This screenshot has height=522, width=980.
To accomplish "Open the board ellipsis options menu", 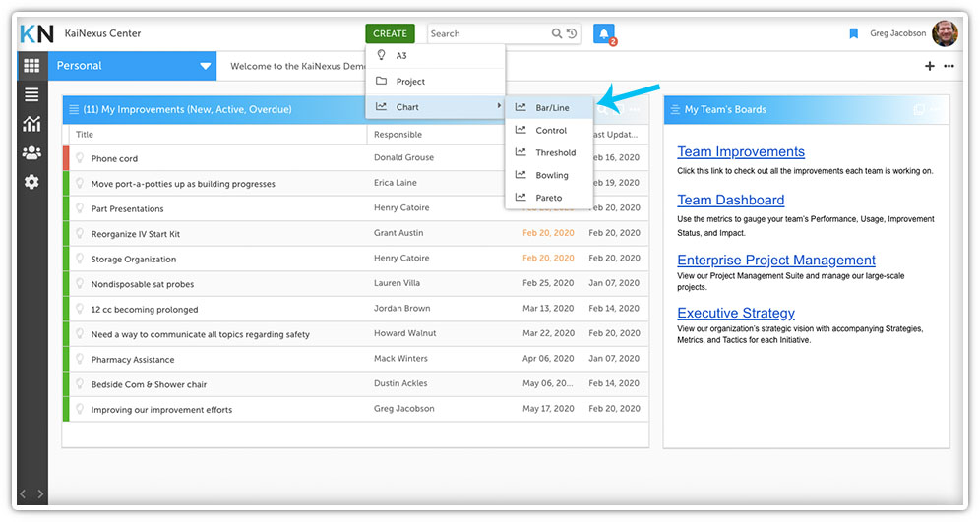I will pyautogui.click(x=949, y=66).
